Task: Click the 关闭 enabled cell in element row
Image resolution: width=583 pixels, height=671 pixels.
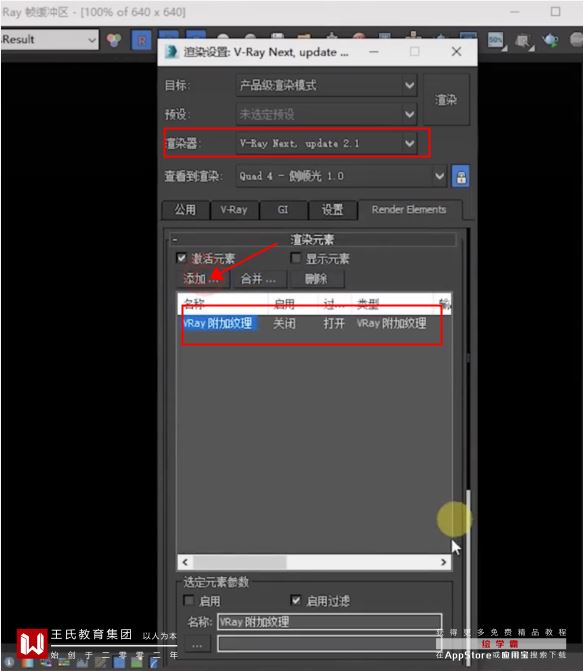Action: [285, 324]
